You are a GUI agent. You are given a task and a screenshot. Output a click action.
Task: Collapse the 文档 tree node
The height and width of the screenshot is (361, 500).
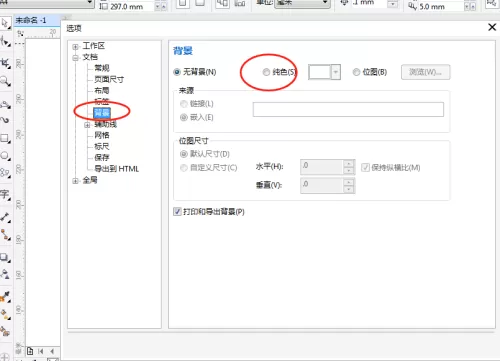point(75,58)
